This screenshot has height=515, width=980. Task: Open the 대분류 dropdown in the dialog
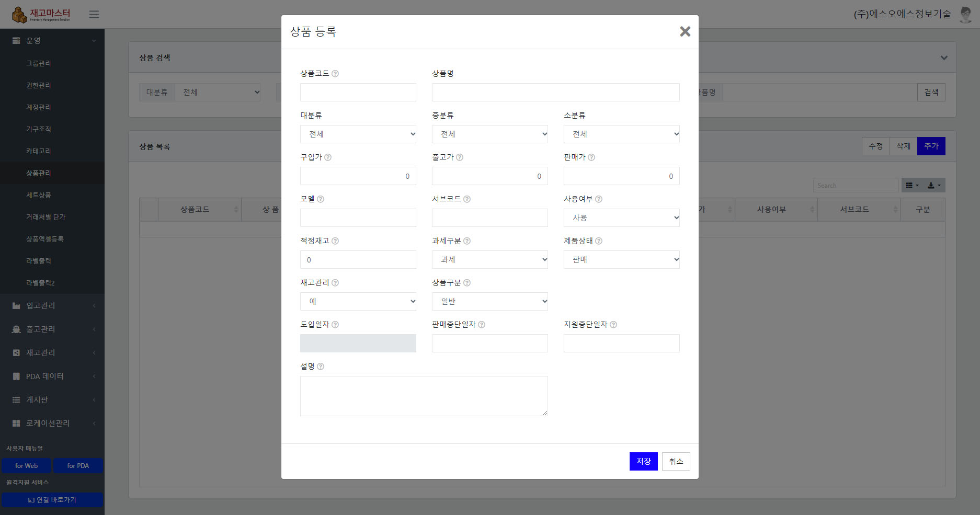tap(358, 134)
